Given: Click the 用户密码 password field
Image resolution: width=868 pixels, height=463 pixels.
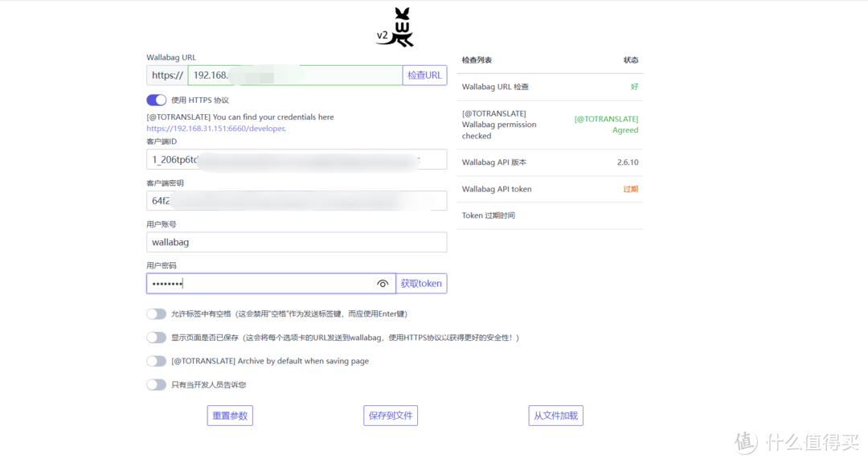Looking at the screenshot, I should tap(257, 284).
